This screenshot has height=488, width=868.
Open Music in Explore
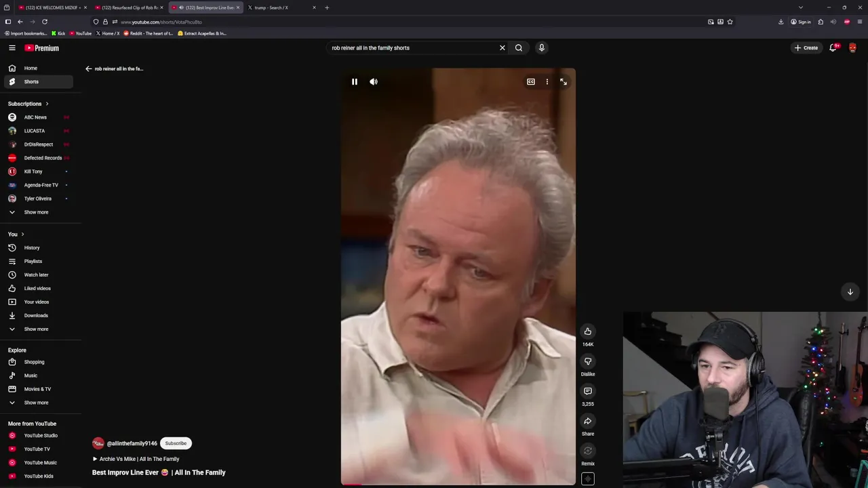tap(38, 375)
